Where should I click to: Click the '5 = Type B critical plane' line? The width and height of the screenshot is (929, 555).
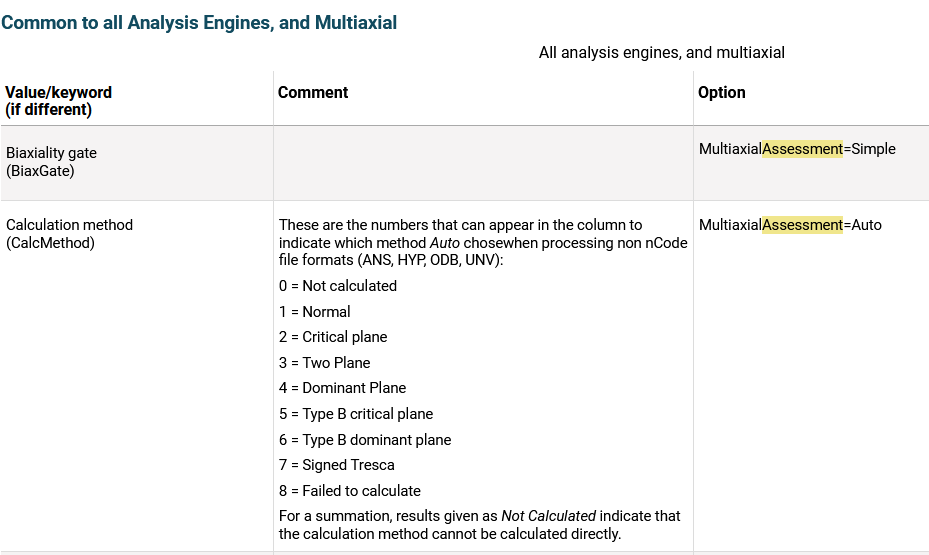pos(356,414)
